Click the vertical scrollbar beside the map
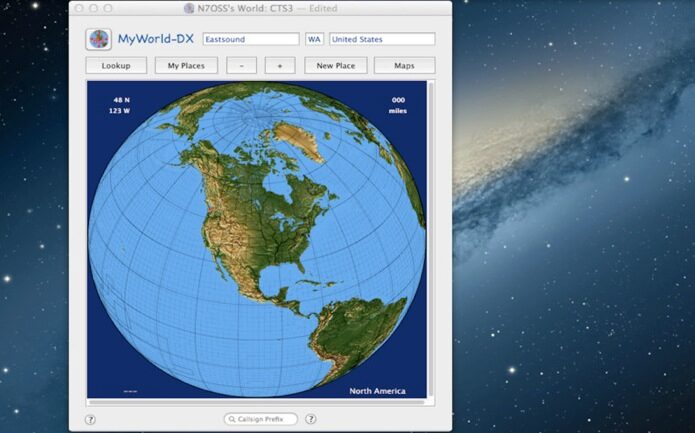The width and height of the screenshot is (695, 433). tap(431, 240)
